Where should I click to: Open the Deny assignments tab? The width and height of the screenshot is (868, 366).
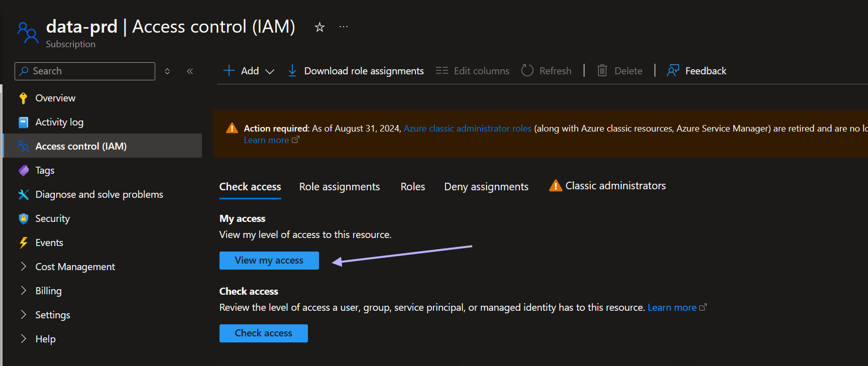[x=486, y=187]
